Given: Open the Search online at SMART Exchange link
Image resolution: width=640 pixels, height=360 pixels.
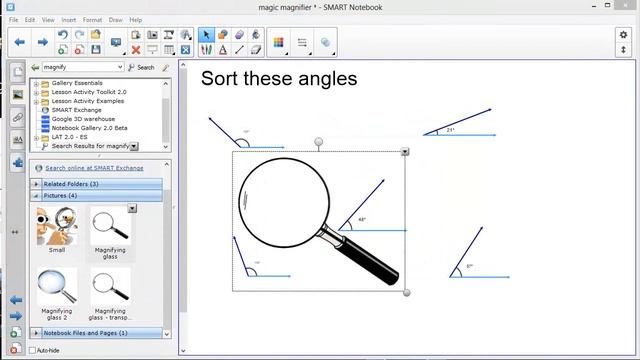Looking at the screenshot, I should click(94, 168).
